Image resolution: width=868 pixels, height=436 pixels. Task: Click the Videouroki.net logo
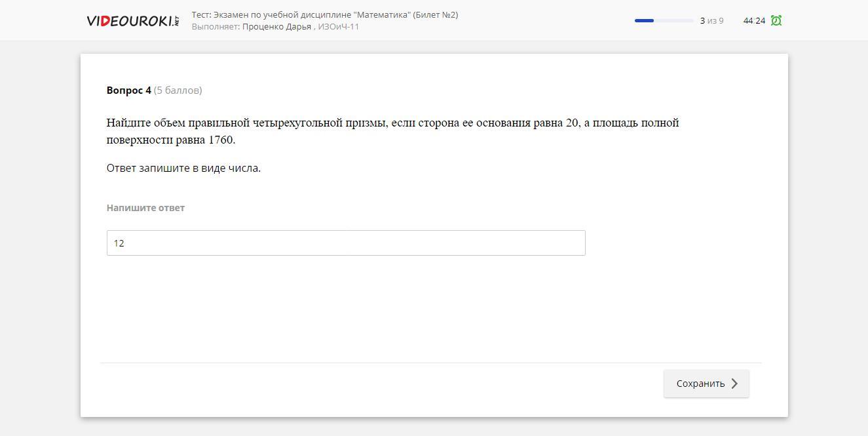tap(133, 20)
